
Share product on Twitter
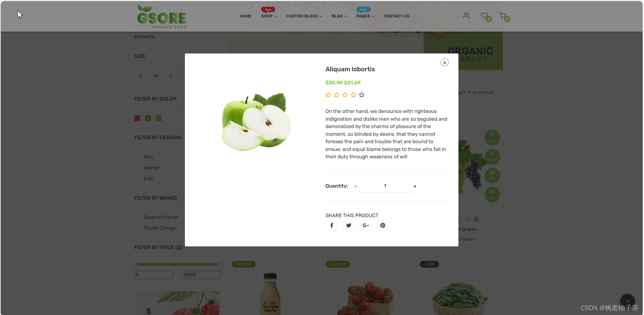[349, 226]
